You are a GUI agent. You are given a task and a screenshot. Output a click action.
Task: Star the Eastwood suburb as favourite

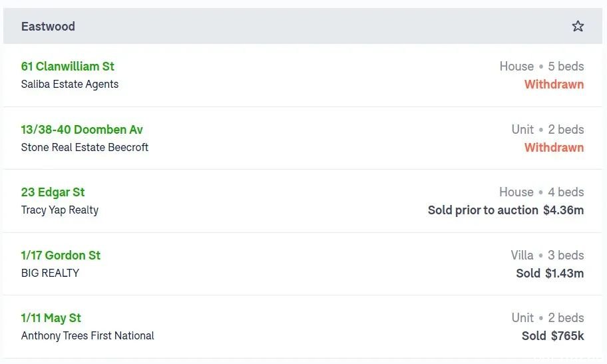point(578,26)
